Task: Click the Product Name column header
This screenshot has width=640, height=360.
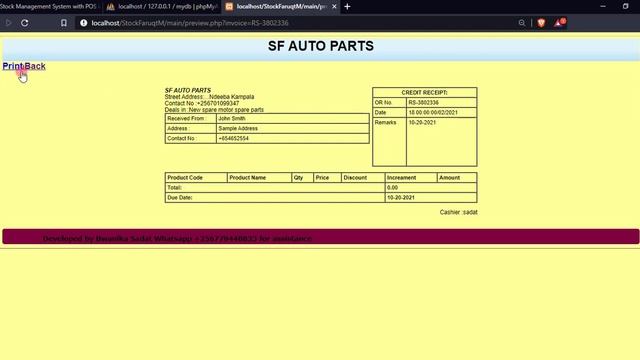Action: (260, 178)
